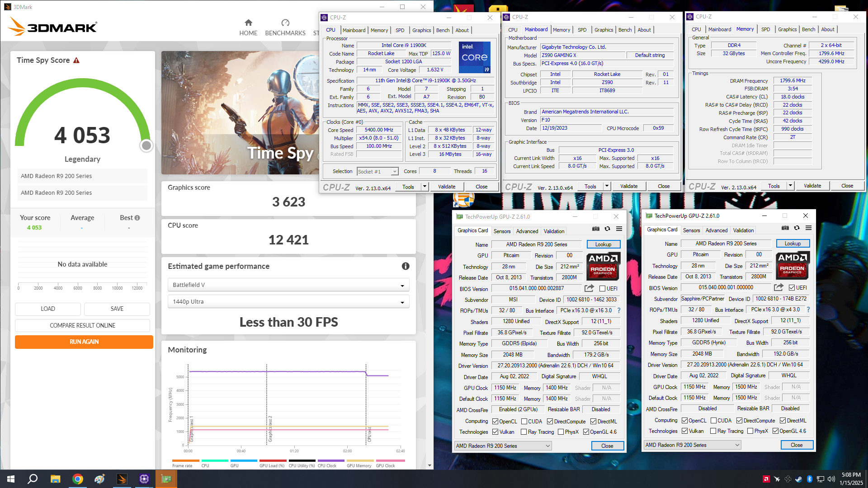This screenshot has height=488, width=868.
Task: Open GPU selector dropdown in right GPU-Z window
Action: pyautogui.click(x=692, y=445)
